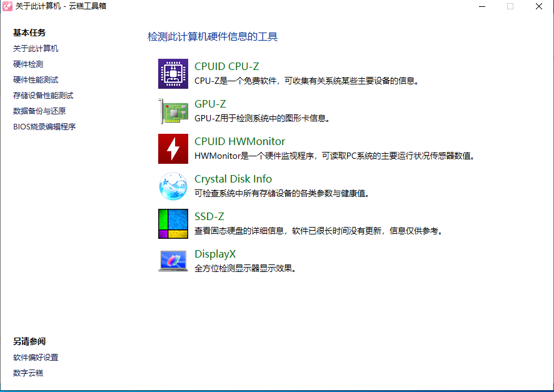Launch the DisplayX title link
This screenshot has width=554, height=392.
click(215, 254)
